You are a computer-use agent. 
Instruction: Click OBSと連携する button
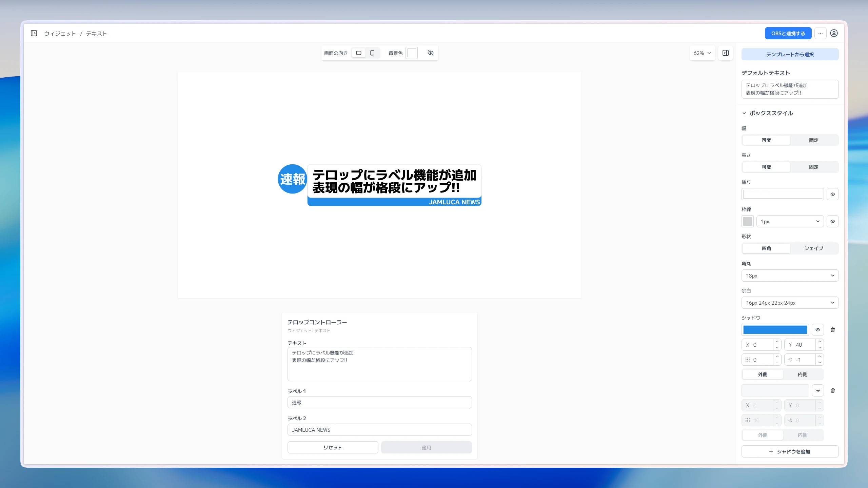point(788,33)
